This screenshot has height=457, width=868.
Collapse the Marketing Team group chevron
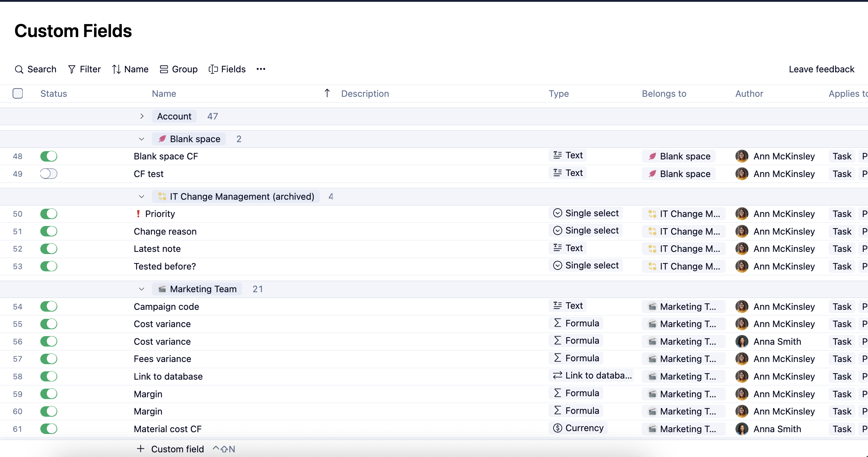coord(142,289)
